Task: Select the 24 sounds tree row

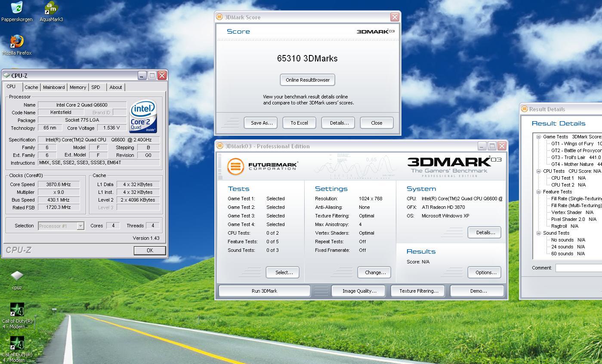Action: click(x=568, y=247)
